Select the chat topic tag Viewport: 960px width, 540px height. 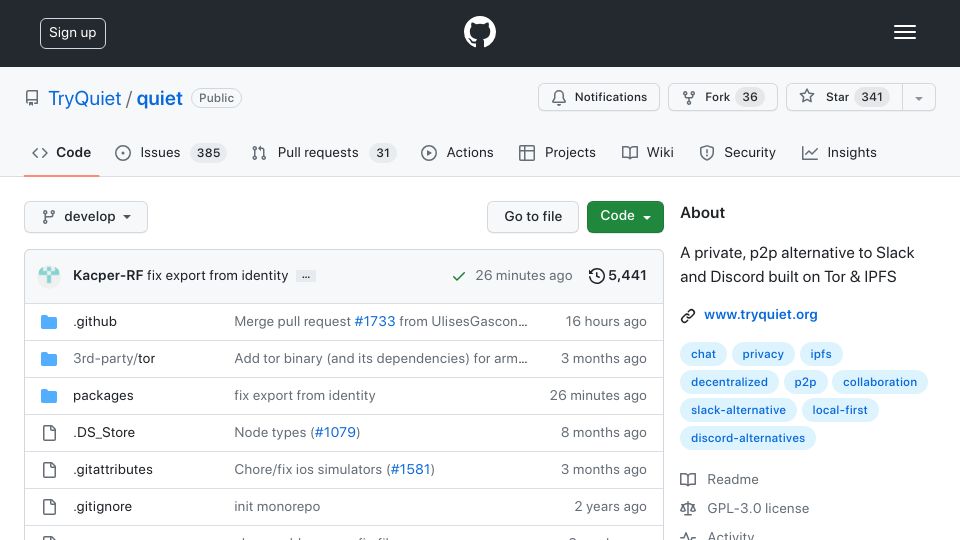point(703,354)
